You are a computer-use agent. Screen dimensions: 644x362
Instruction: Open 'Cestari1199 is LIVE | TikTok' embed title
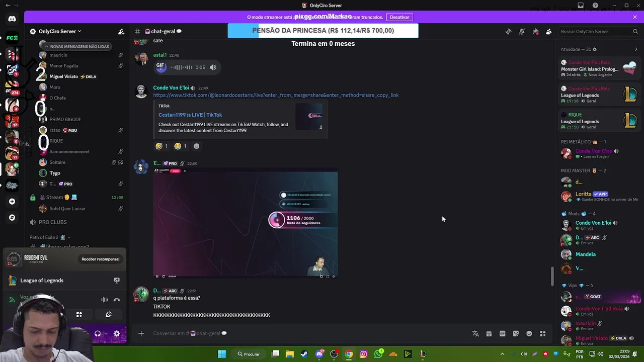(190, 115)
